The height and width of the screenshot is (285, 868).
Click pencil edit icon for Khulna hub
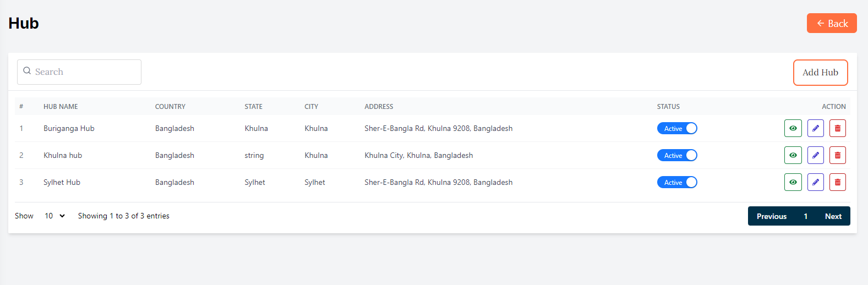pos(815,155)
